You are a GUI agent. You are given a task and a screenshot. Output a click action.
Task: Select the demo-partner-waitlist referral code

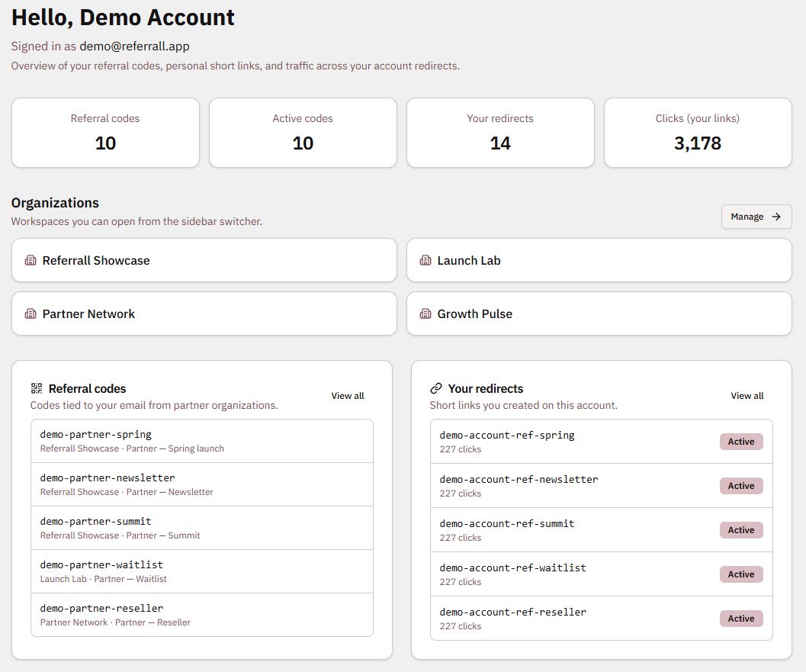click(x=202, y=571)
